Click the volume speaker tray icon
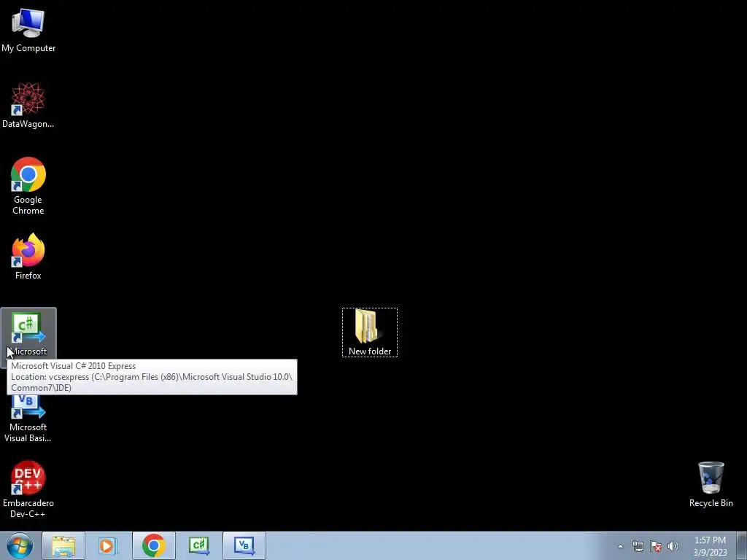This screenshot has height=560, width=747. coord(673,546)
